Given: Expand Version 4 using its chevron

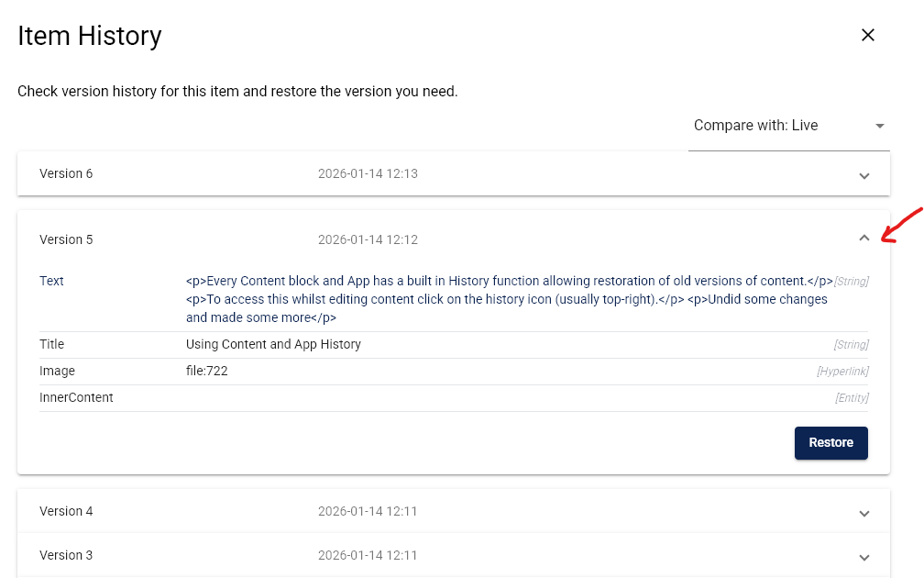Looking at the screenshot, I should tap(863, 513).
